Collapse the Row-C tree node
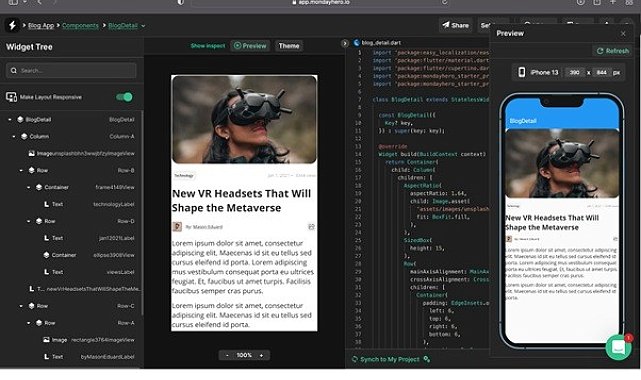 (x=21, y=306)
